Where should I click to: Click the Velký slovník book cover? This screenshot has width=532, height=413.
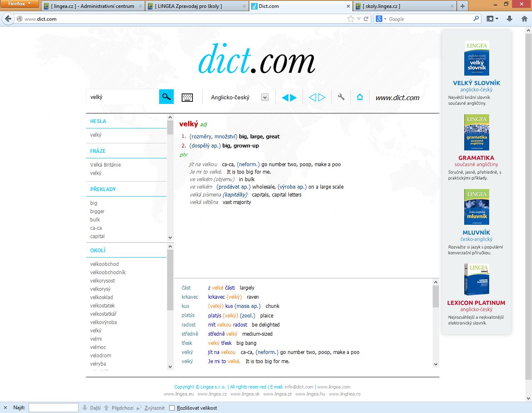point(476,58)
